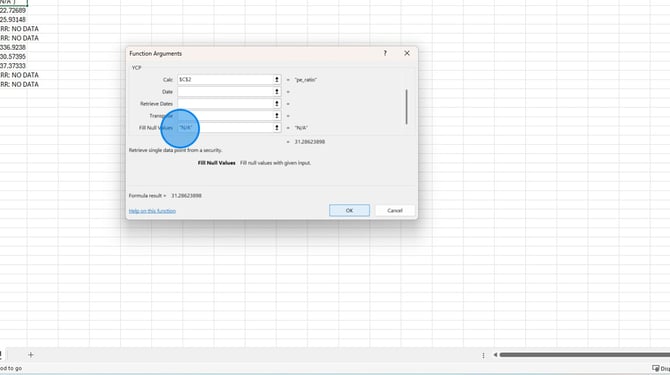Screen dimensions: 670x375
Task: Click Display Settings icon in status bar
Action: [x=655, y=368]
